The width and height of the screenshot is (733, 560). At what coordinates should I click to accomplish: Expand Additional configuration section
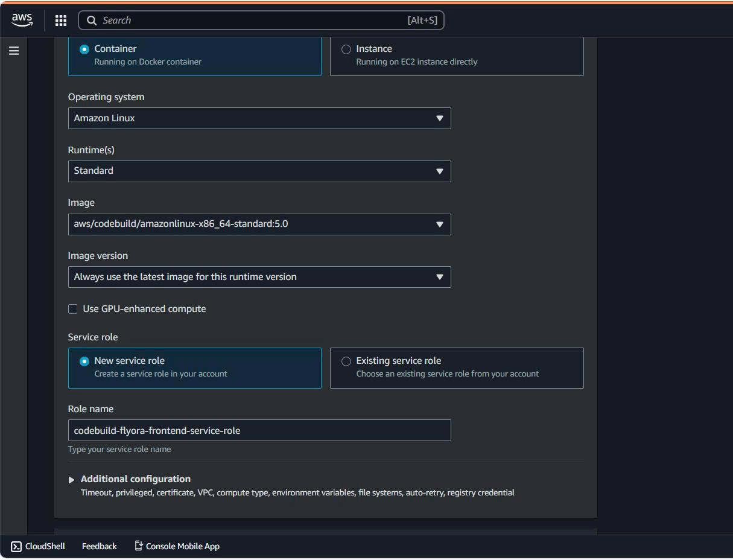click(71, 479)
